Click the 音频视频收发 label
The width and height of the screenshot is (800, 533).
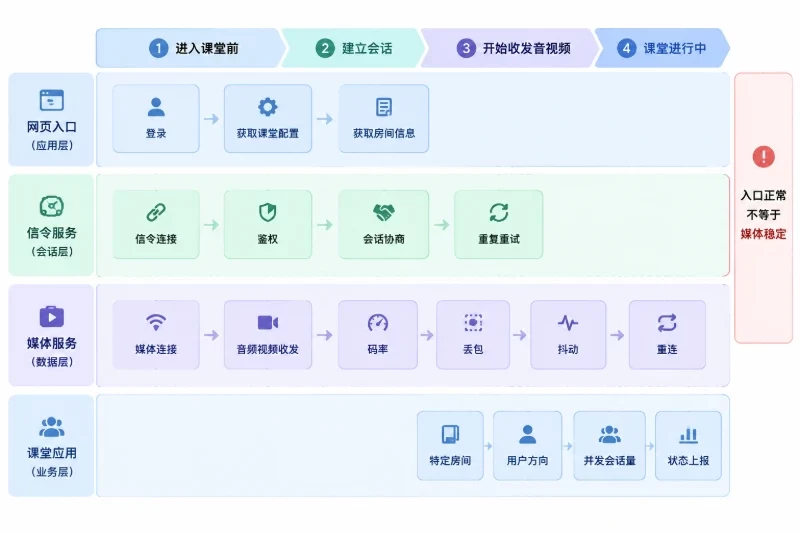point(268,349)
